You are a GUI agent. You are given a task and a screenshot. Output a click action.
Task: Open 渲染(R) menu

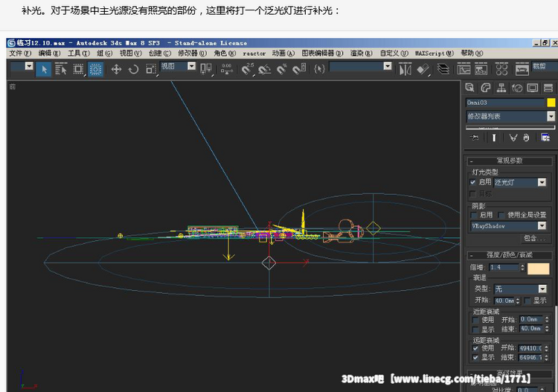(x=361, y=53)
